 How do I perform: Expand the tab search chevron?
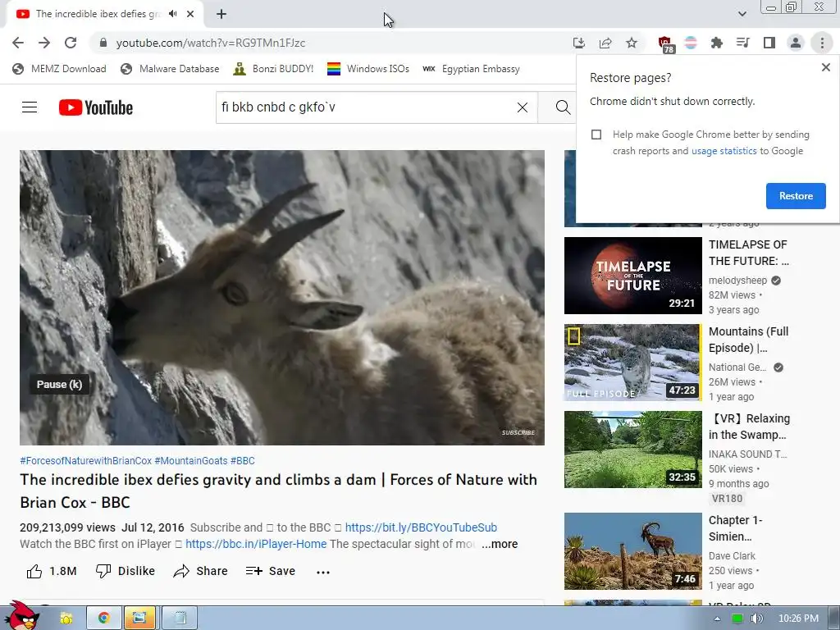pos(742,14)
